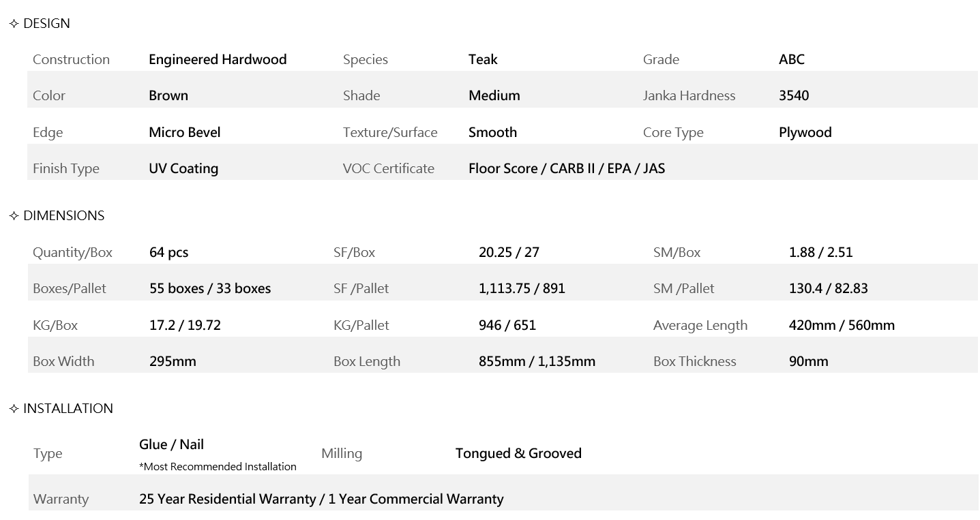Click the DESIGN section heading
Screen dimensions: 980x520
(46, 24)
